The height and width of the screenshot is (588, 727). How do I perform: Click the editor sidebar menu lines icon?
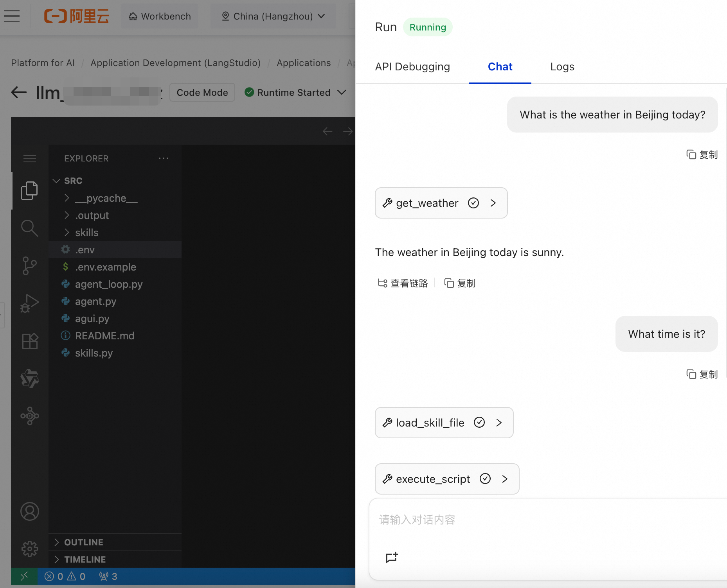coord(30,158)
